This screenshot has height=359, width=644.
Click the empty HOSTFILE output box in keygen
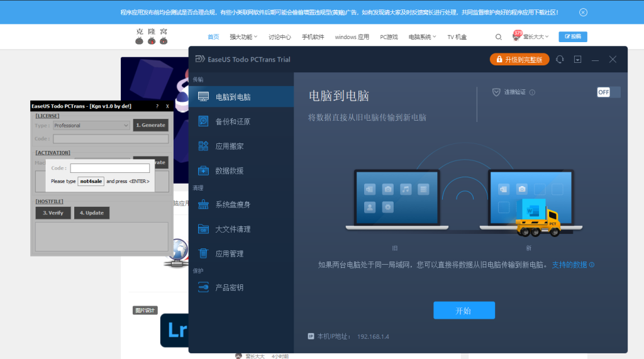(x=101, y=236)
